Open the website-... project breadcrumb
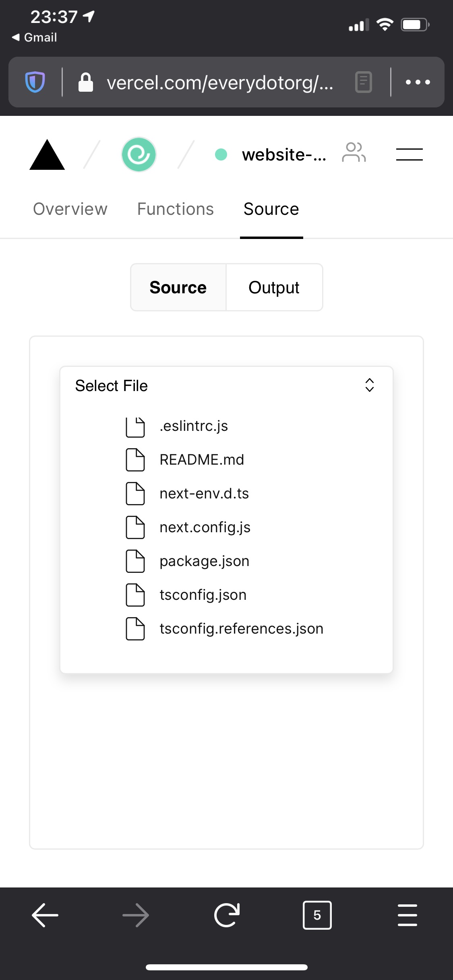 click(284, 154)
